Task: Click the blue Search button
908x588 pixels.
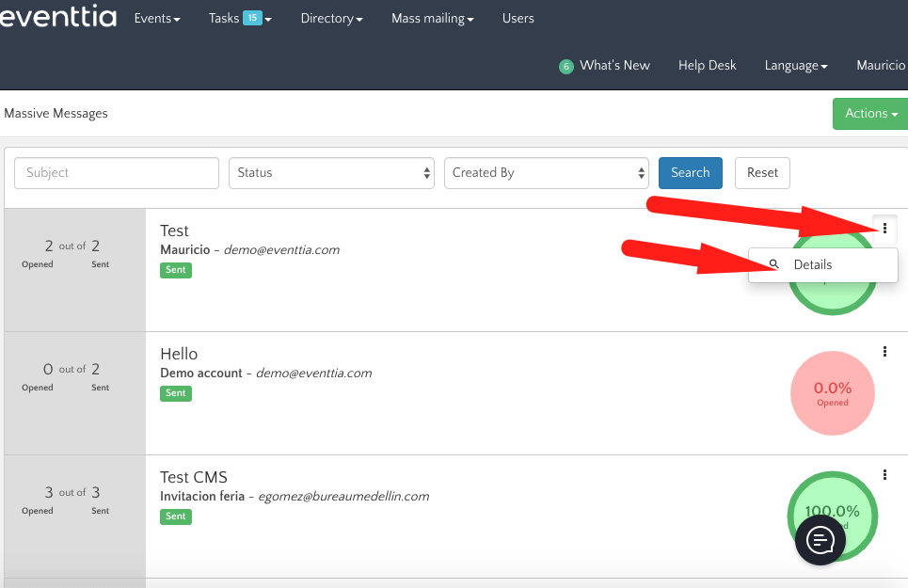Action: click(690, 173)
